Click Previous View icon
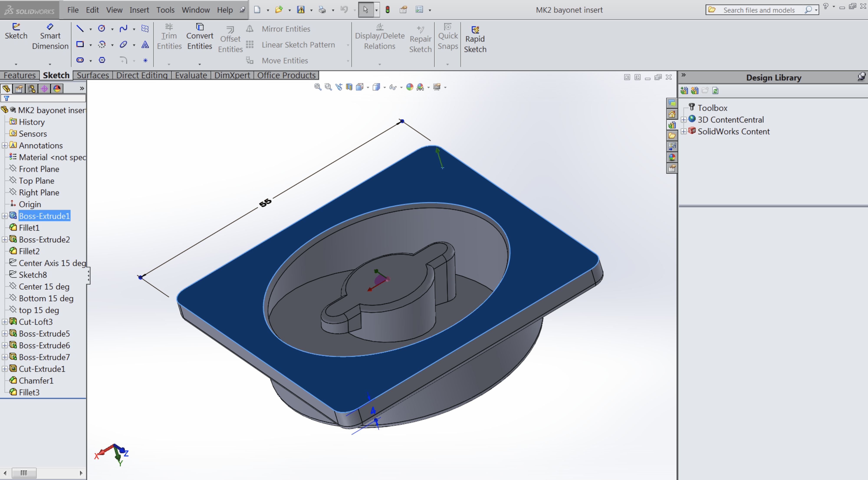The image size is (868, 480). point(339,87)
